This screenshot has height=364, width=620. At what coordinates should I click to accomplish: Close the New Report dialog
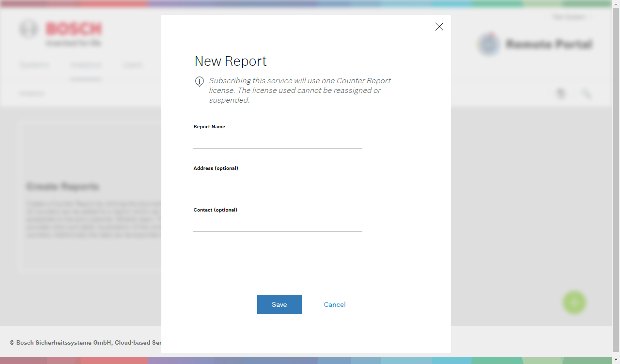click(x=439, y=27)
